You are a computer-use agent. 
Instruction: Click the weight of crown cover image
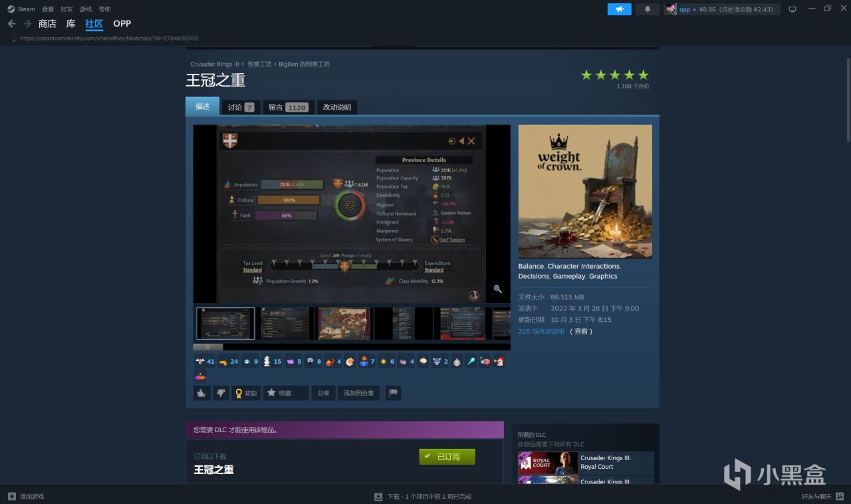585,191
